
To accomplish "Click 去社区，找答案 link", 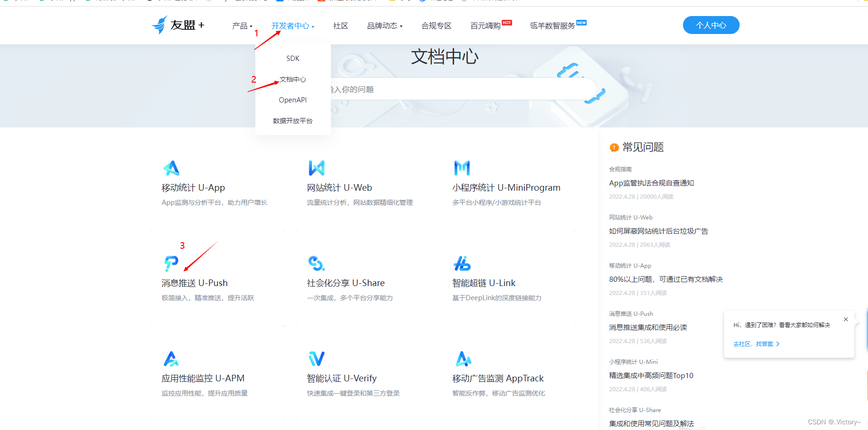I will [x=756, y=344].
